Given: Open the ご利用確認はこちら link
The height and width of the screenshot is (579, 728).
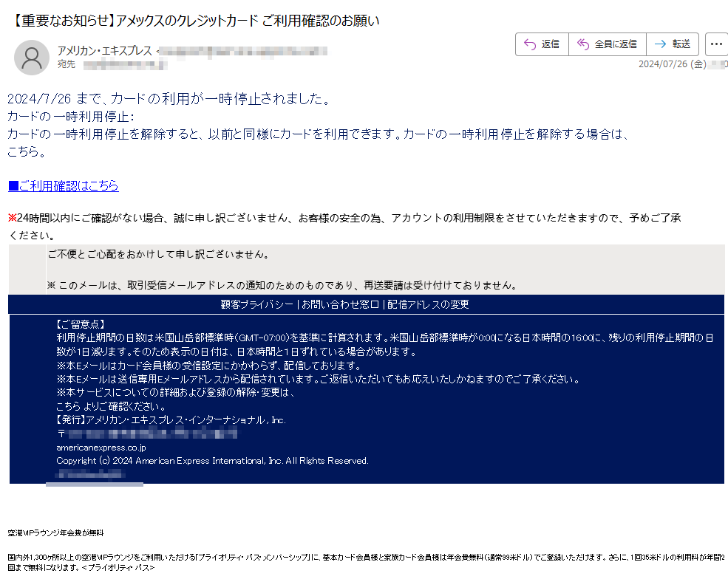Looking at the screenshot, I should tap(64, 185).
